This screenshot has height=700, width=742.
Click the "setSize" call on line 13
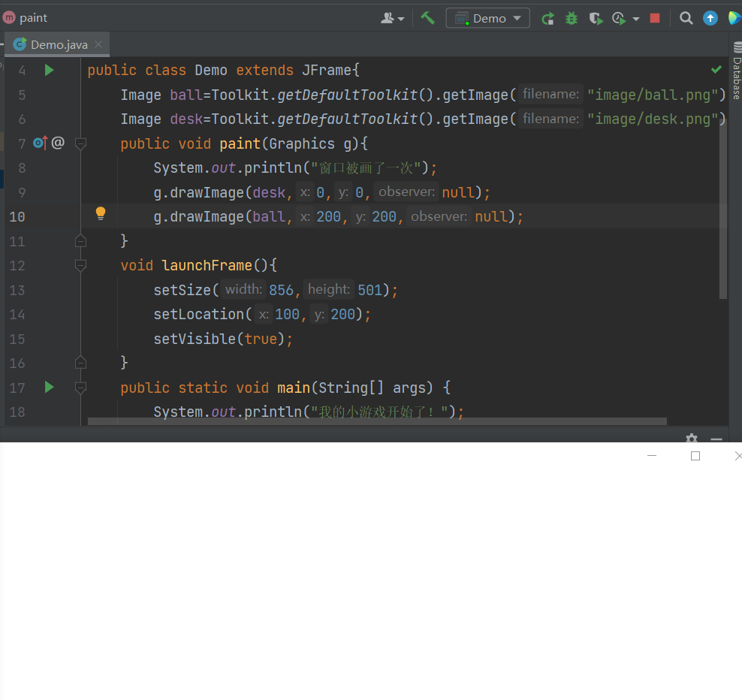pos(182,290)
